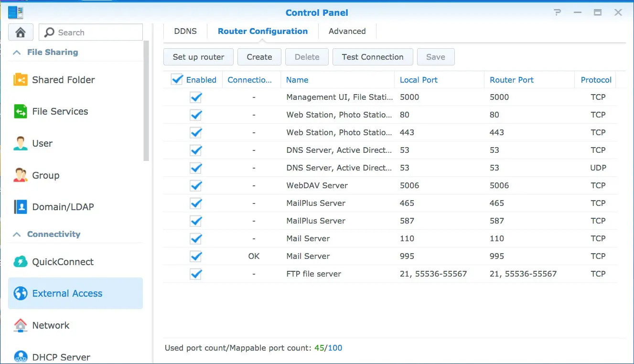This screenshot has width=634, height=364.
Task: Open Domain/LDAP icon in sidebar
Action: pyautogui.click(x=21, y=207)
